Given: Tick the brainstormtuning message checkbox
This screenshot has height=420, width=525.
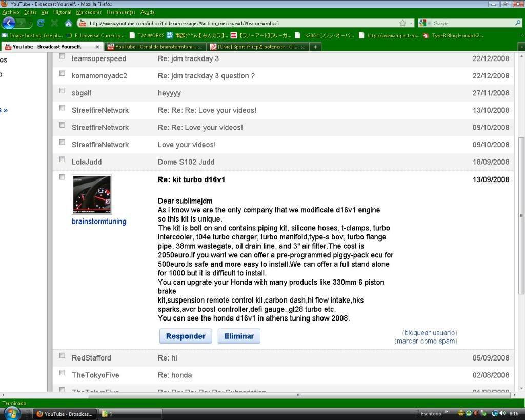Looking at the screenshot, I should click(62, 177).
